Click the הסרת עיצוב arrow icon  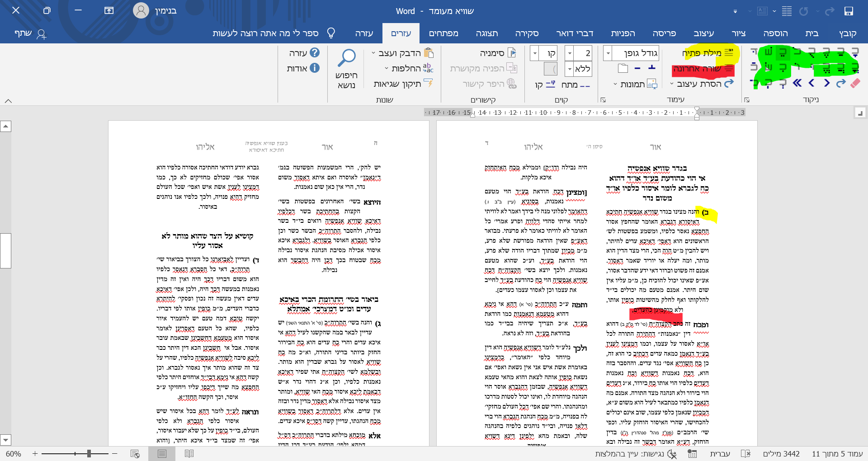[729, 84]
